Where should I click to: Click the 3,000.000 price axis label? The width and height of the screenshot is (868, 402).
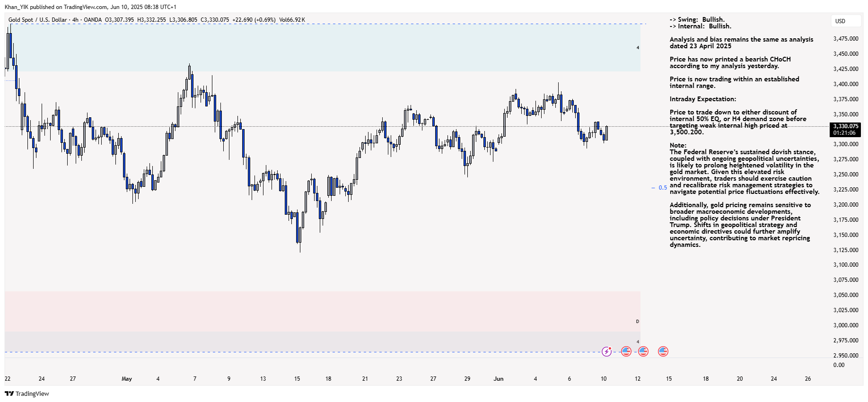coord(846,325)
